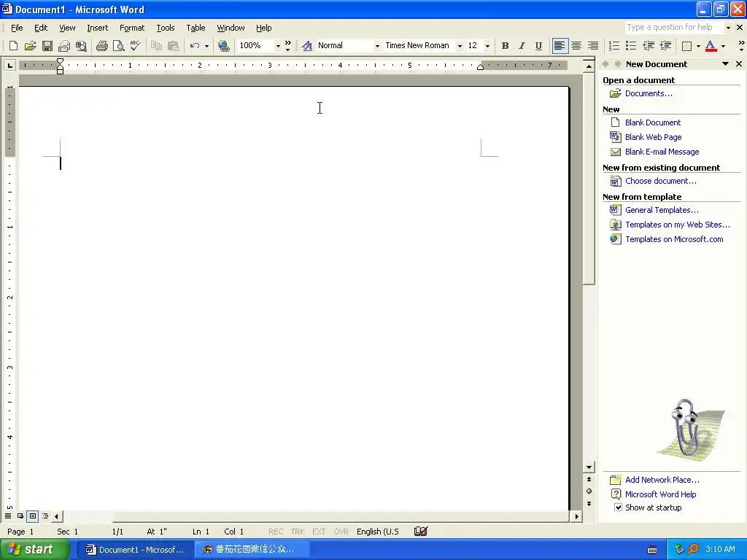The height and width of the screenshot is (560, 747).
Task: Open the Border style dropdown arrow
Action: [698, 46]
